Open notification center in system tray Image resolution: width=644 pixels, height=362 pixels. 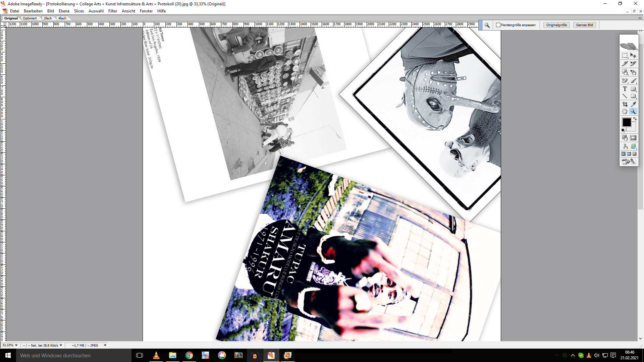[x=613, y=355]
